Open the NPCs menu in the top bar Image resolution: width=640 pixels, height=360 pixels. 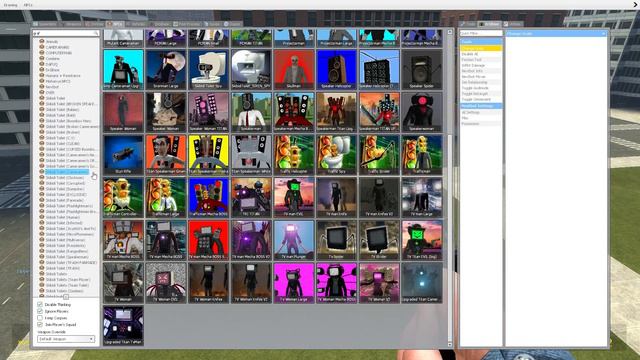pos(28,5)
